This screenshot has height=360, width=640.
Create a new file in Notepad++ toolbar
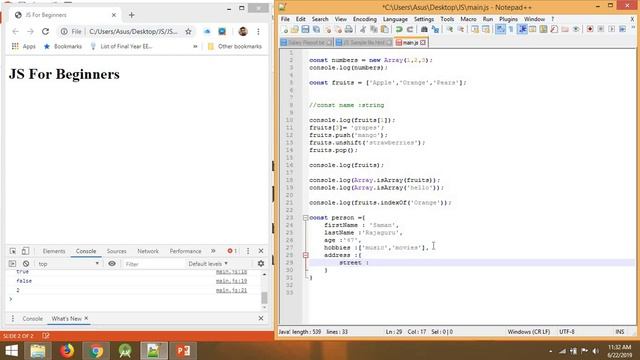tap(284, 29)
